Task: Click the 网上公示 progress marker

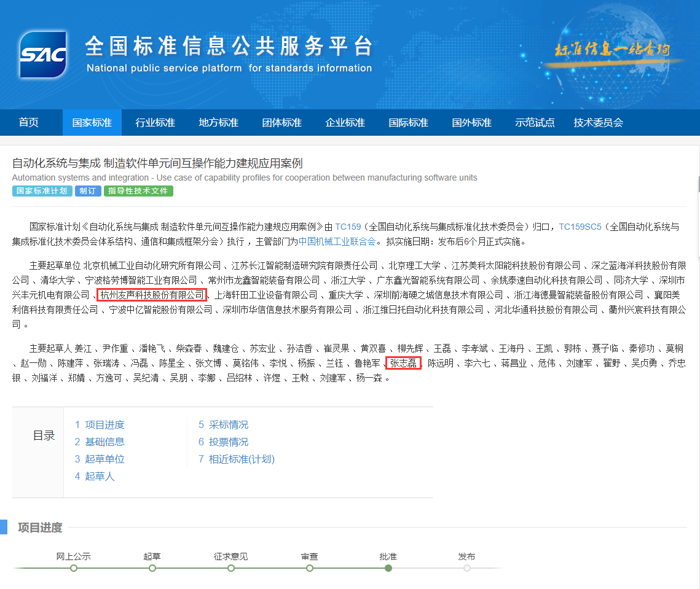Action: click(x=74, y=568)
